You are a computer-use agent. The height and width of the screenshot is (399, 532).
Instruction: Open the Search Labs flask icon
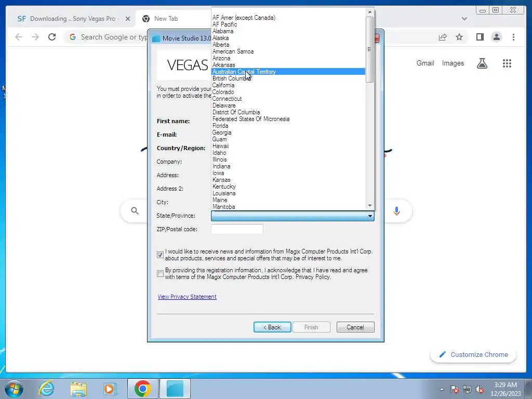pyautogui.click(x=482, y=63)
